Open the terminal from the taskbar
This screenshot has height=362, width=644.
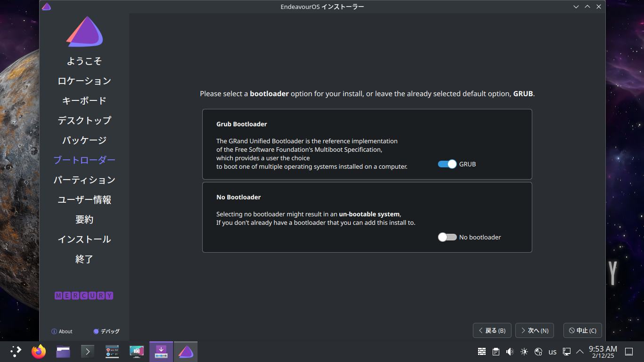88,351
